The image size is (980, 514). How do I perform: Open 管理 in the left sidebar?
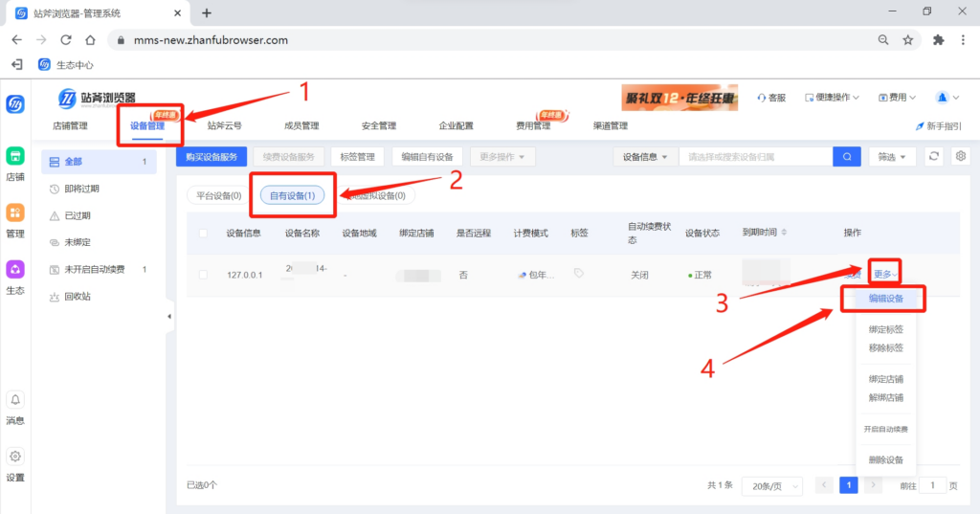coord(15,221)
